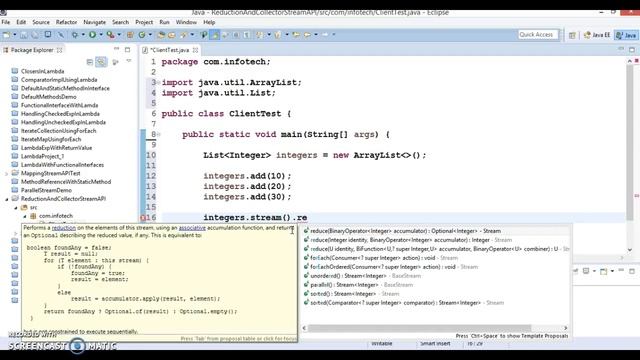Collapse the com.infotech package node
This screenshot has height=360, width=640.
(24, 216)
